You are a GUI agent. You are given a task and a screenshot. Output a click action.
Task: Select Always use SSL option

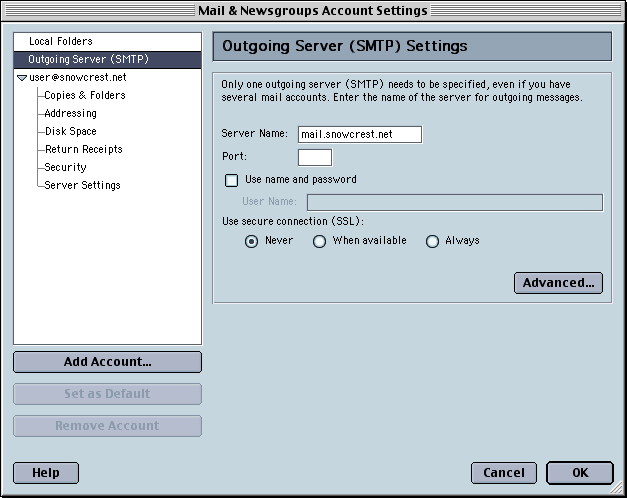pos(433,241)
